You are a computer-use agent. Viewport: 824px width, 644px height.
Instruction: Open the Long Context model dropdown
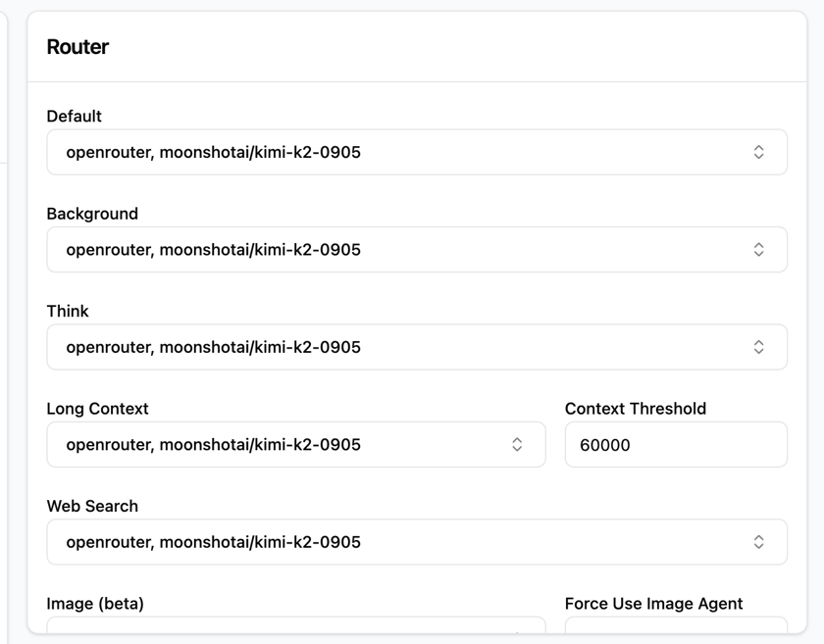click(x=296, y=444)
